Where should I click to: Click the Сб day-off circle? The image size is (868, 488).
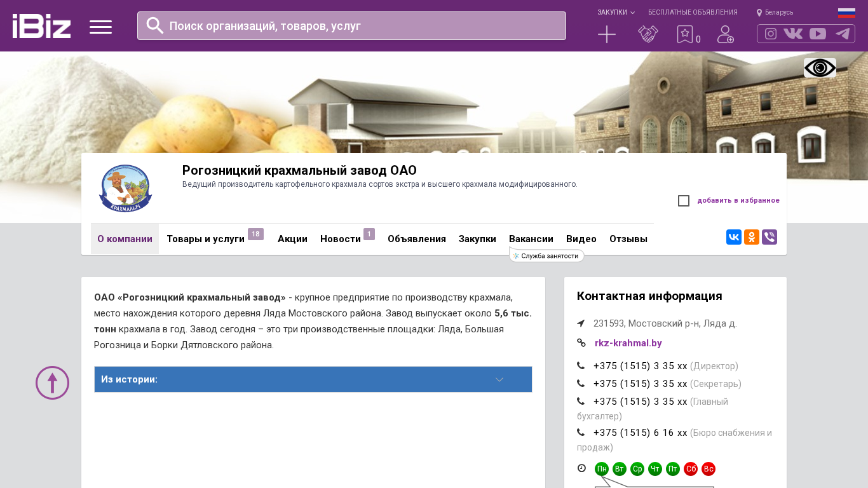point(691,469)
